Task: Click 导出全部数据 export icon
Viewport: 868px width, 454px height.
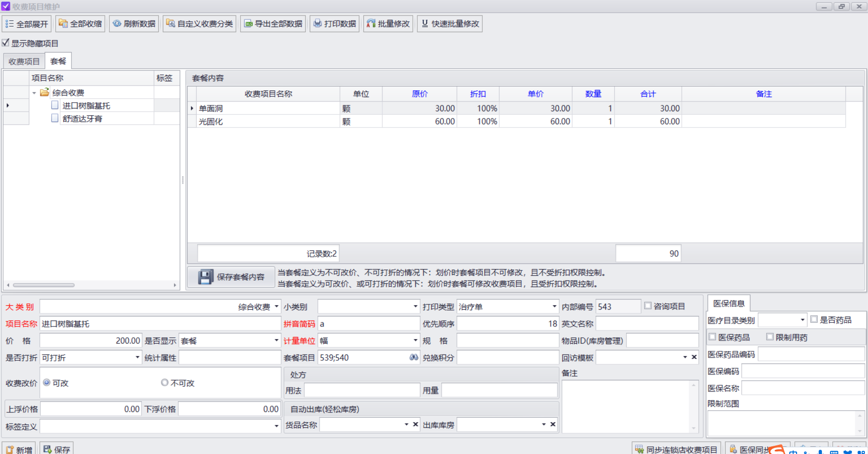Action: (x=249, y=24)
